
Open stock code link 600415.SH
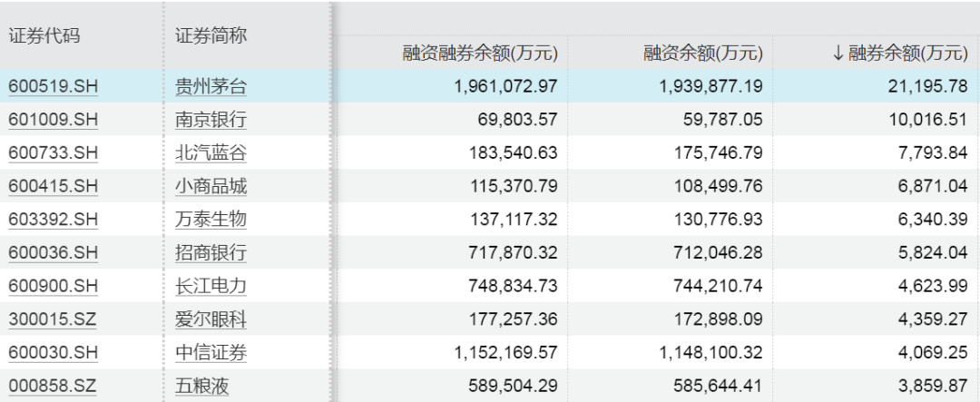point(53,187)
